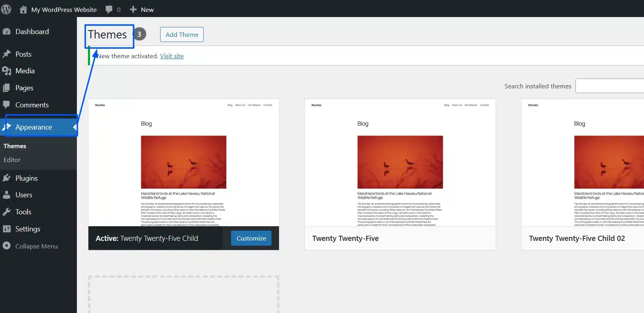Click the theme count badge 3
Screen dimensions: 644x313
click(x=139, y=34)
